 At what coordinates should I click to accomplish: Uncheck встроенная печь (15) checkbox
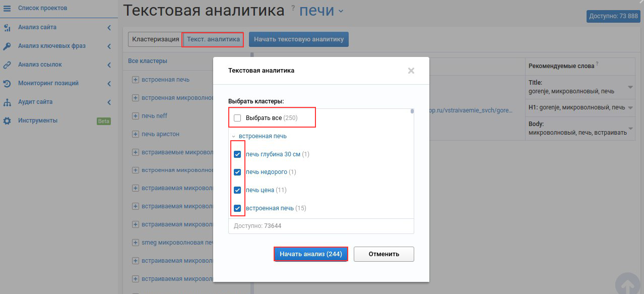click(x=237, y=208)
